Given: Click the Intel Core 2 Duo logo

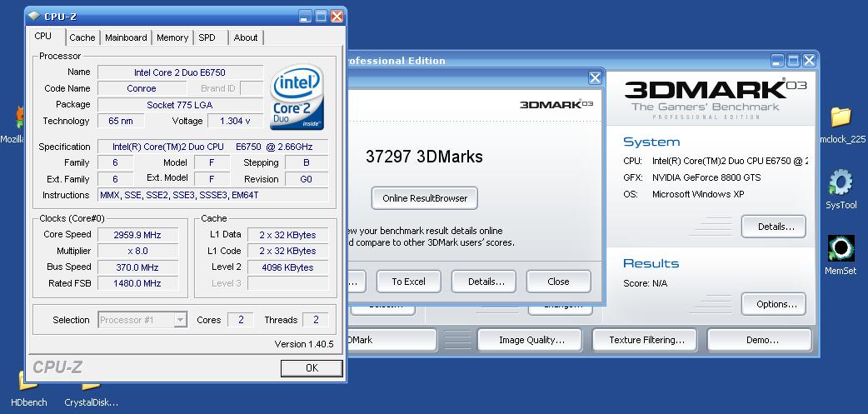Looking at the screenshot, I should coord(297,97).
